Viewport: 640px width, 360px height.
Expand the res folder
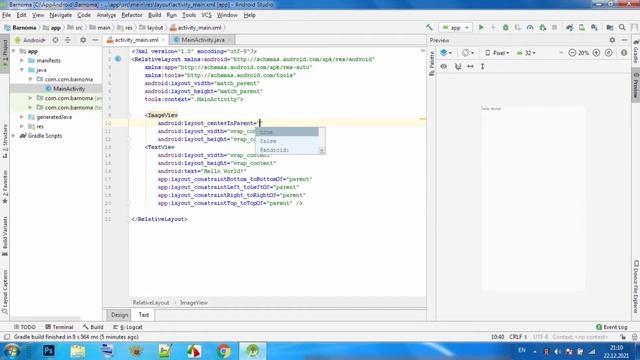[x=22, y=126]
